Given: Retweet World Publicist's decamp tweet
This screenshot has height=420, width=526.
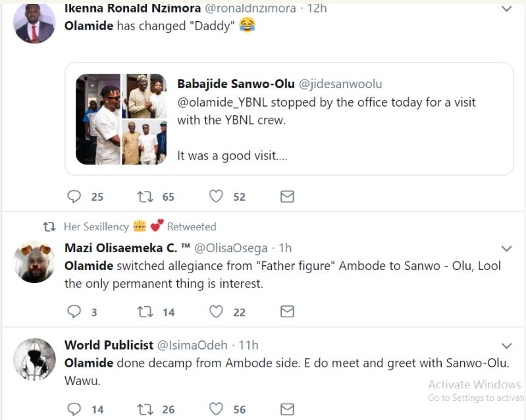Looking at the screenshot, I should (x=144, y=409).
